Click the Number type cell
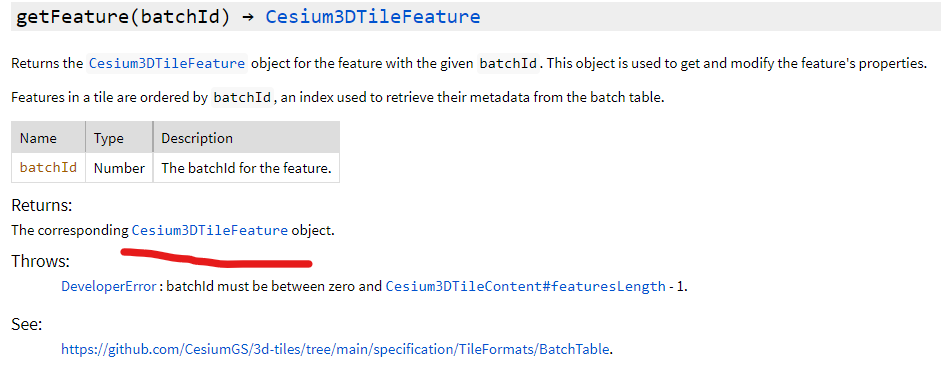The image size is (941, 367). (x=119, y=169)
